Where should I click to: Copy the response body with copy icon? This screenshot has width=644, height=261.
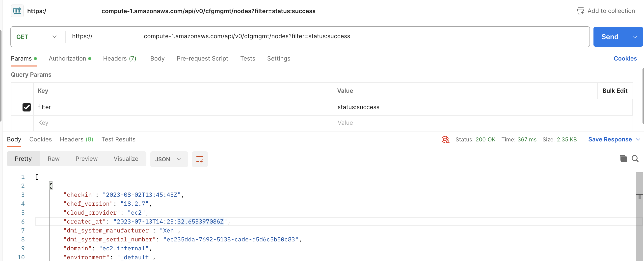(623, 159)
